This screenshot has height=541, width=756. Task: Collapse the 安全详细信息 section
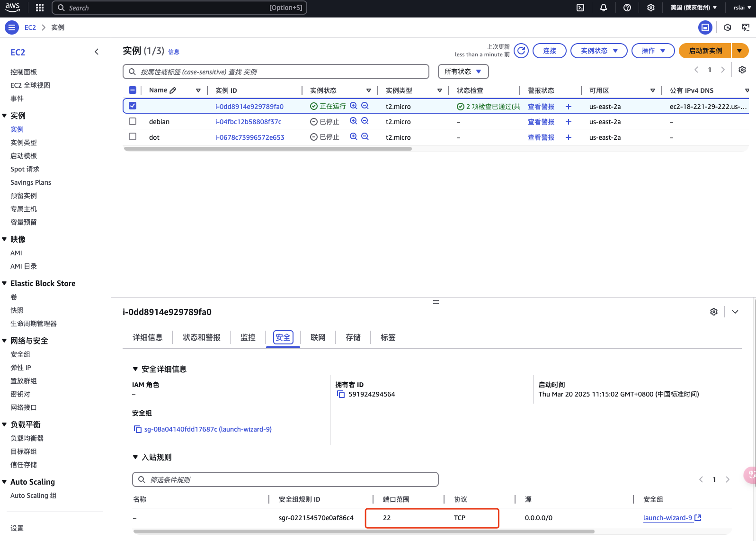click(135, 369)
